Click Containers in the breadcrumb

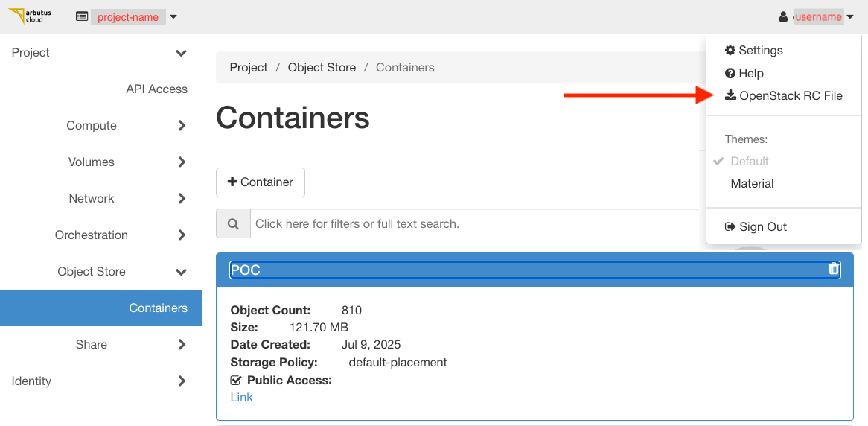click(x=405, y=68)
